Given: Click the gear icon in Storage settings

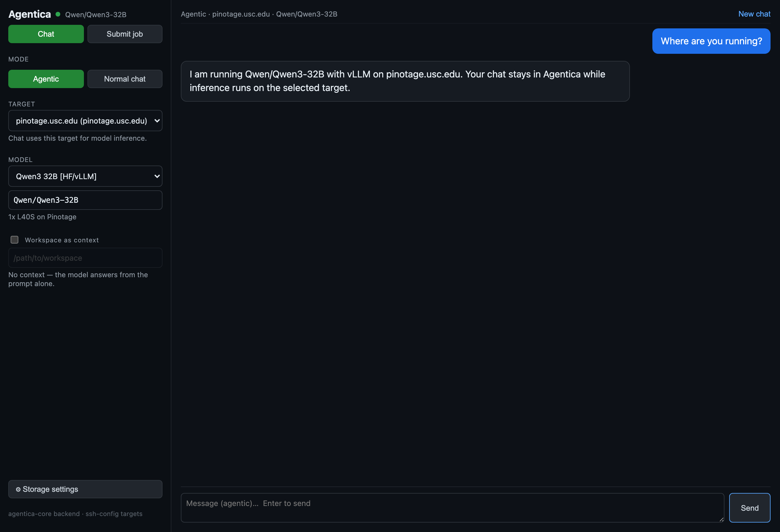Looking at the screenshot, I should (x=18, y=489).
